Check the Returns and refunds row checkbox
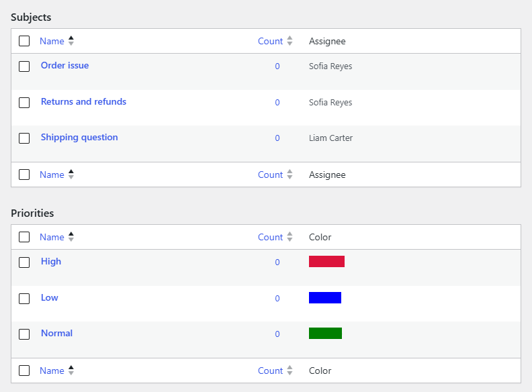 tap(24, 103)
